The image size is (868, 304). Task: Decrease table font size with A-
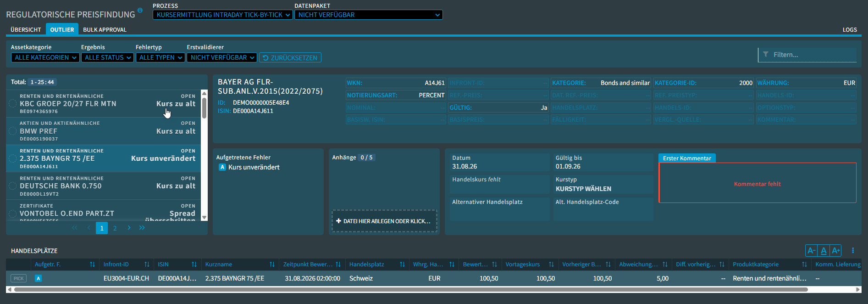click(x=811, y=251)
